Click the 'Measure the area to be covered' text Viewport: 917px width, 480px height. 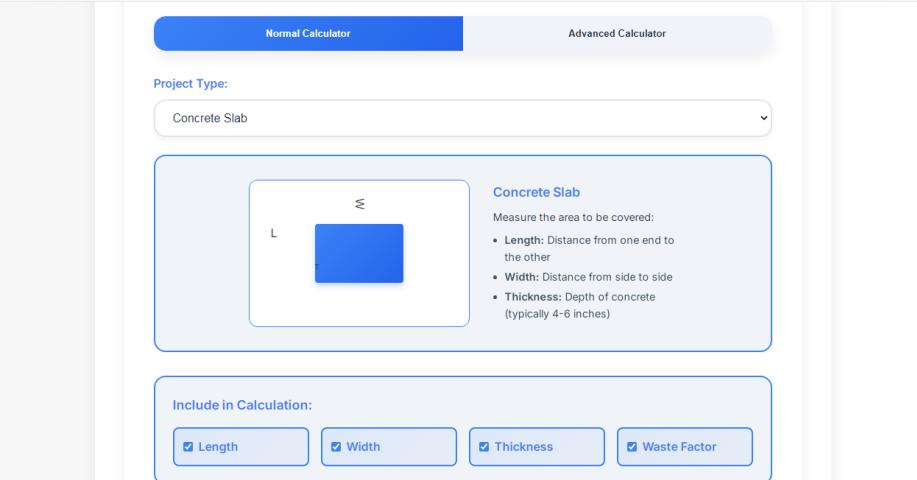tap(572, 217)
